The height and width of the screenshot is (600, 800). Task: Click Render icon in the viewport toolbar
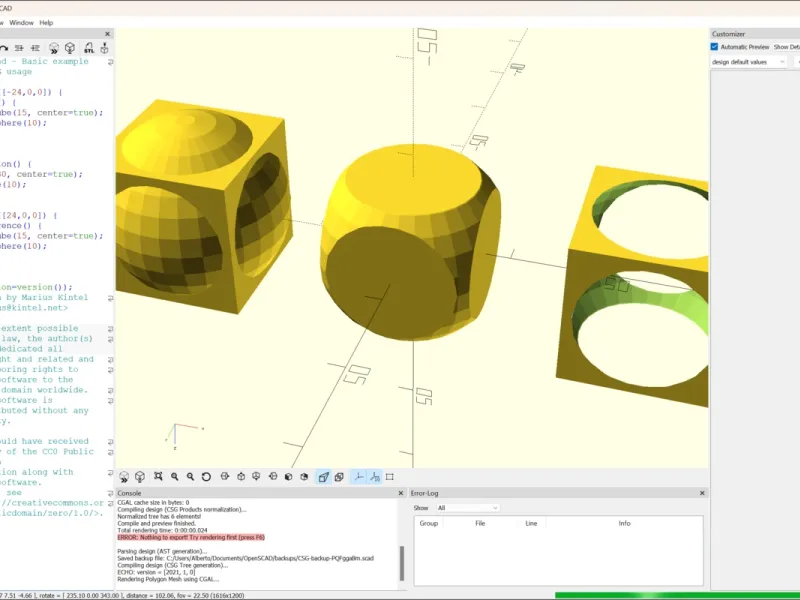coord(139,477)
